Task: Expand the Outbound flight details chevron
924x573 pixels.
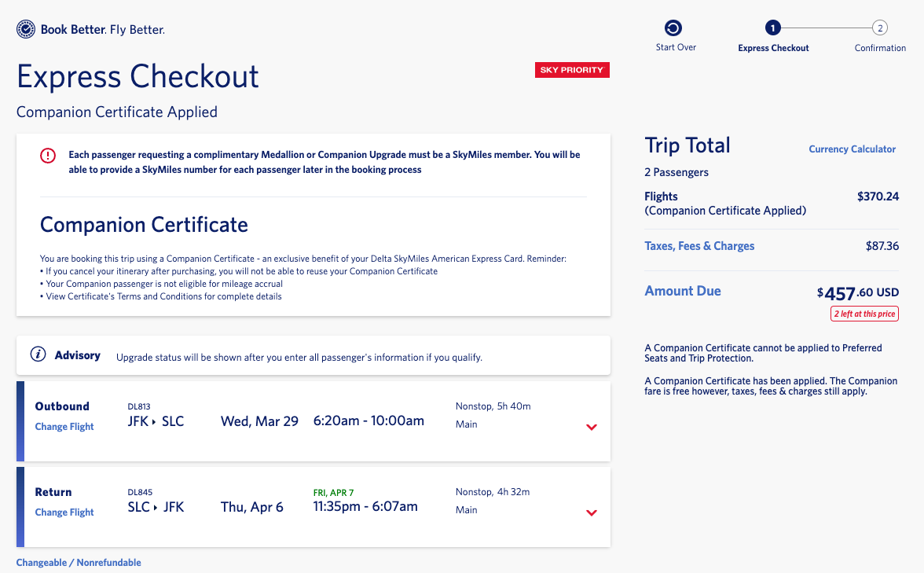Action: click(x=592, y=427)
